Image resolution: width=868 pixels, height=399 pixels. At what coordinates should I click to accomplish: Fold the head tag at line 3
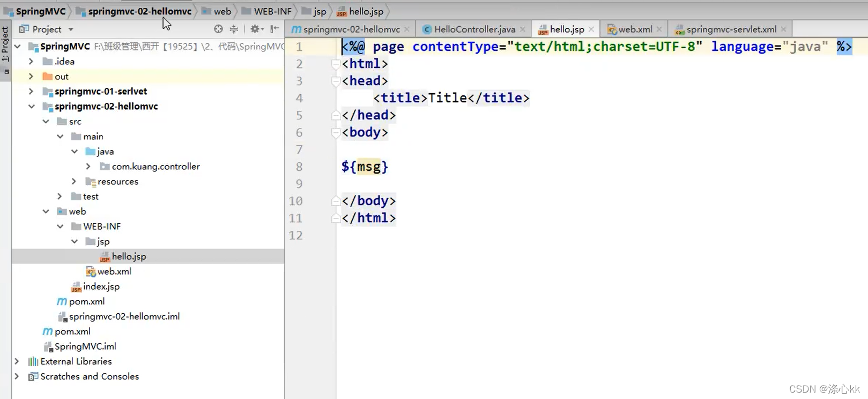(336, 81)
